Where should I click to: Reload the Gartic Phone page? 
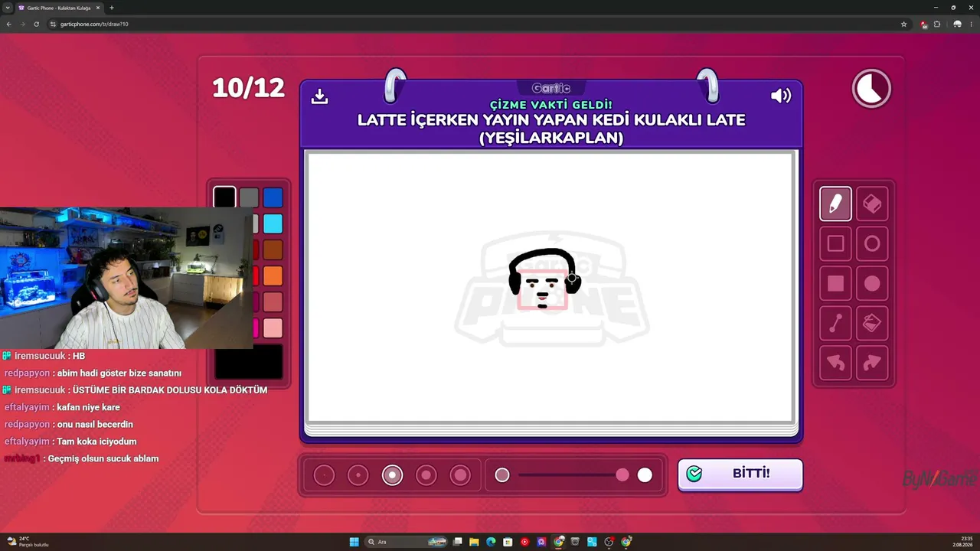(36, 24)
